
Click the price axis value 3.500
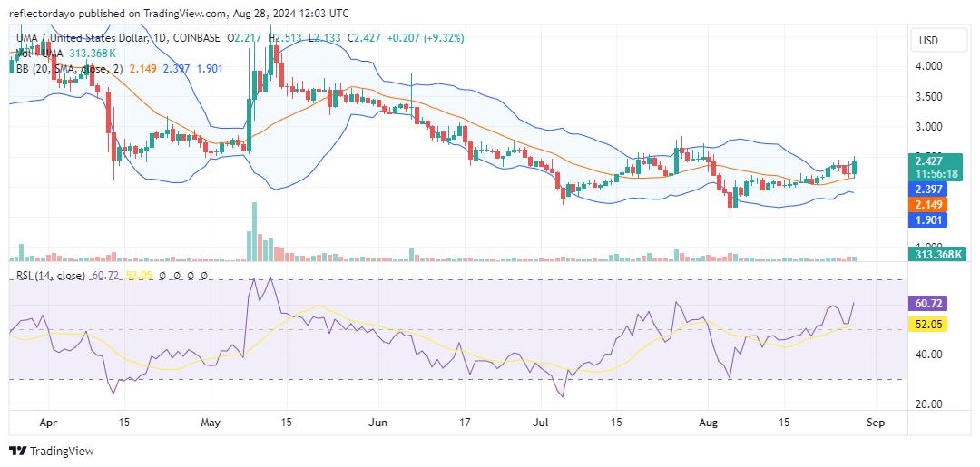929,97
